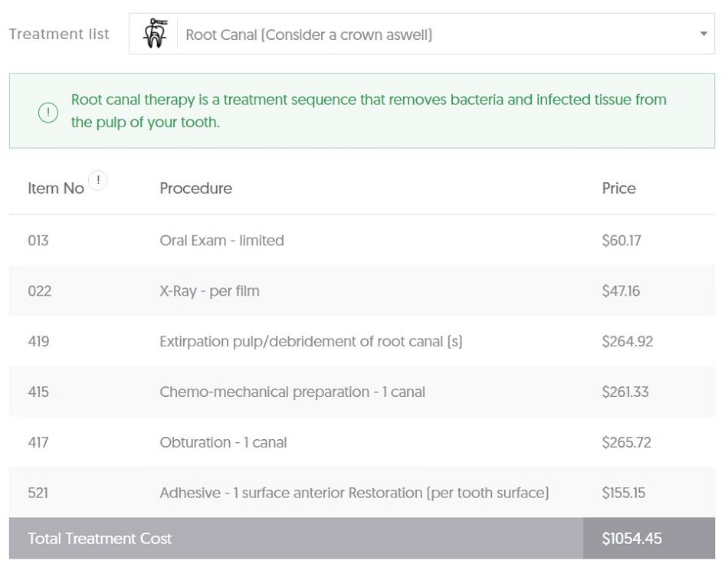Click the Extirpation pulp/debridement procedure
The width and height of the screenshot is (728, 574).
(x=311, y=341)
